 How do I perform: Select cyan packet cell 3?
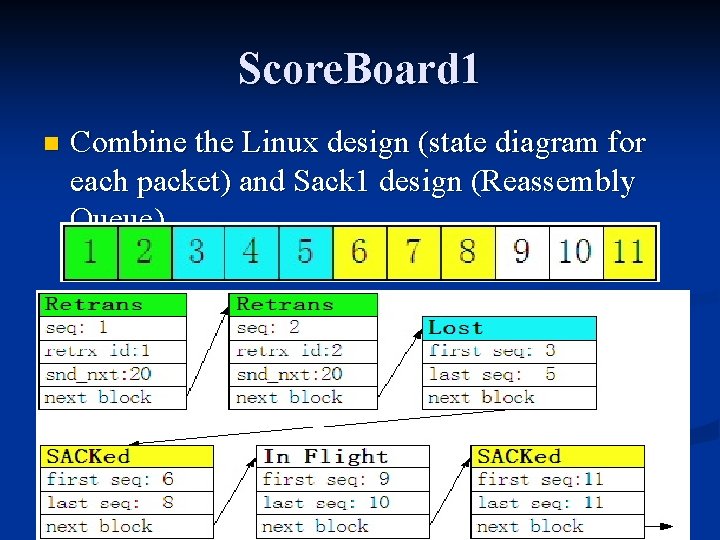click(198, 253)
